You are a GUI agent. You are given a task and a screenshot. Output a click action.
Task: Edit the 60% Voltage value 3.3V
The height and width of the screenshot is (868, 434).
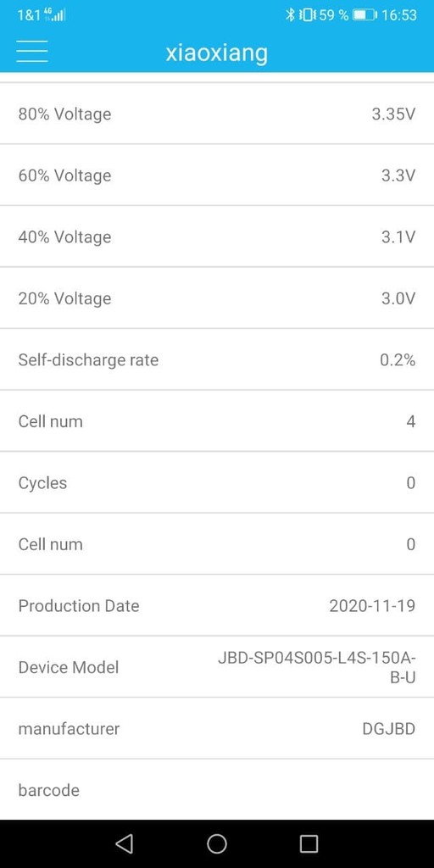[398, 175]
